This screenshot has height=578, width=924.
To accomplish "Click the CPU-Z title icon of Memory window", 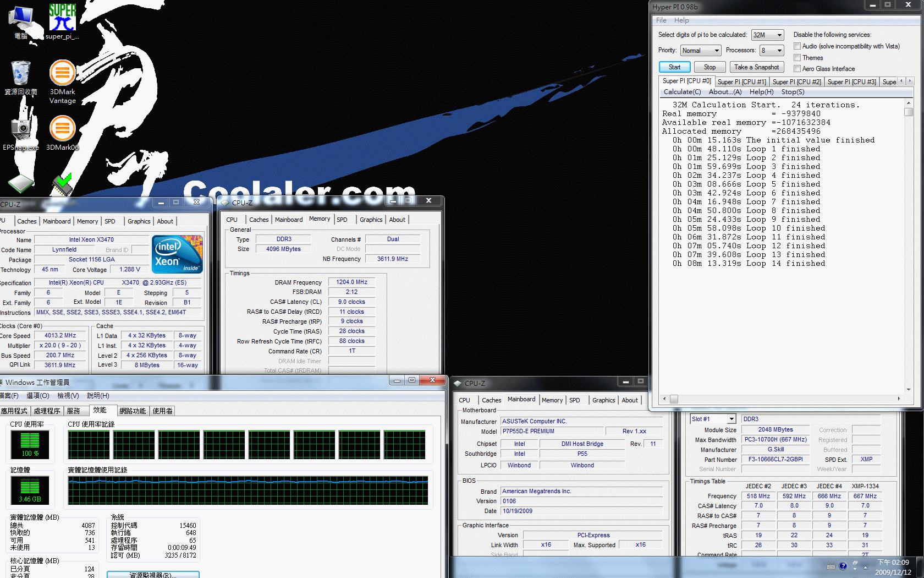I will pos(224,203).
